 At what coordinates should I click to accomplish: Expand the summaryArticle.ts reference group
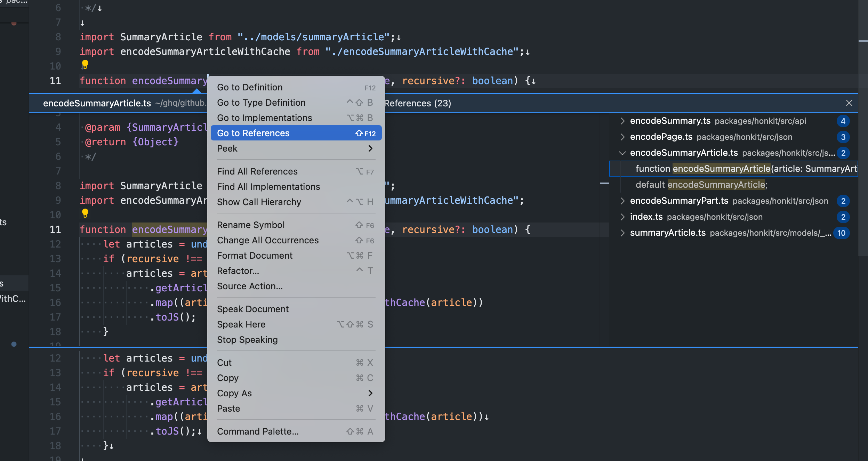pyautogui.click(x=622, y=233)
